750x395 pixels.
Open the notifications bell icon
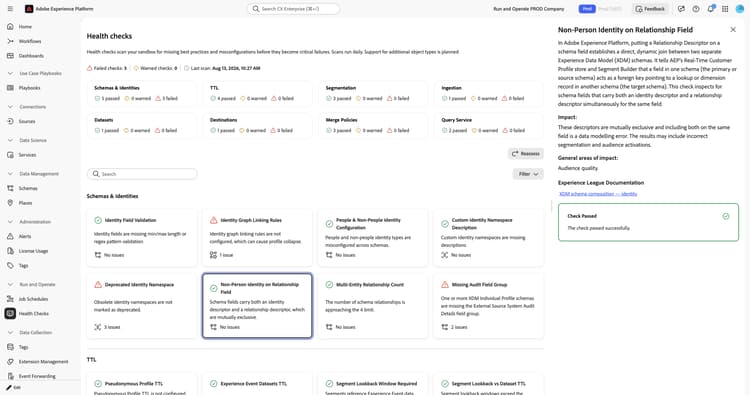(x=711, y=9)
